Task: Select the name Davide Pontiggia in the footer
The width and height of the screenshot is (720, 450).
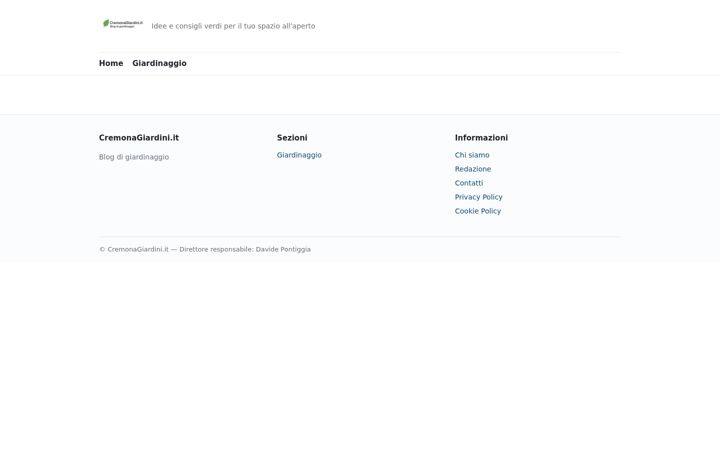Action: (x=283, y=249)
